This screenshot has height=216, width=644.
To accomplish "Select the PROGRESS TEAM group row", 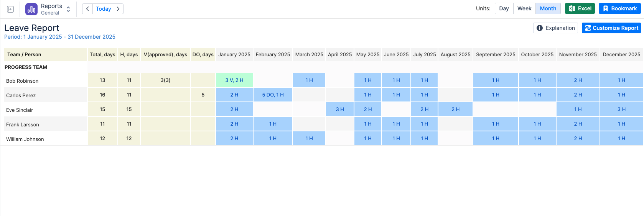I will coord(26,67).
